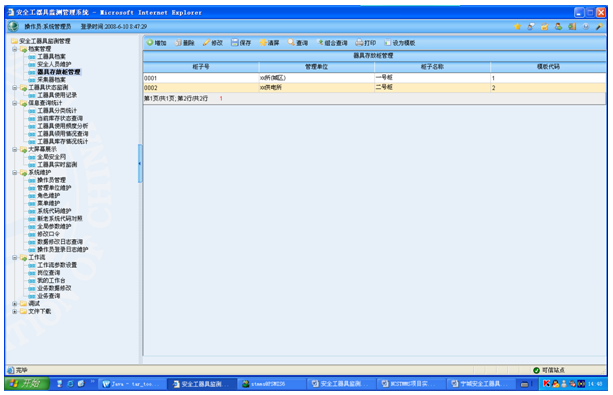Open 工器具实时监测 in the tree
The image size is (613, 395).
[x=57, y=165]
